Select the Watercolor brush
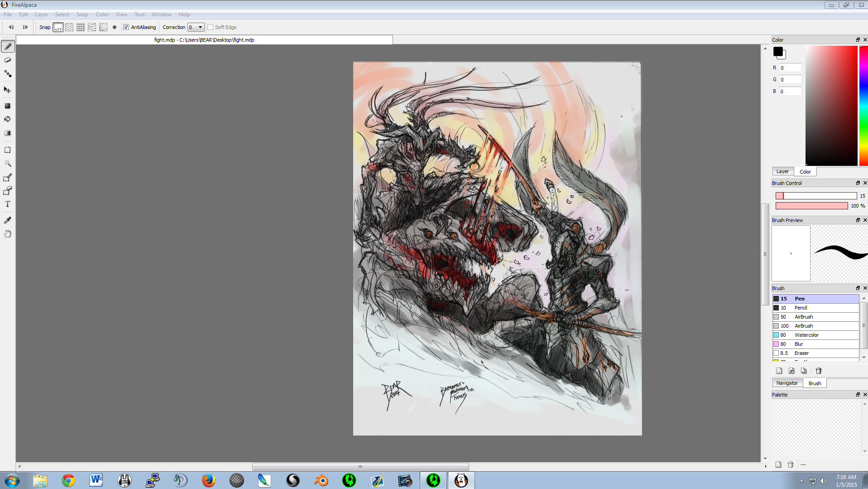This screenshot has height=489, width=868. 815,335
